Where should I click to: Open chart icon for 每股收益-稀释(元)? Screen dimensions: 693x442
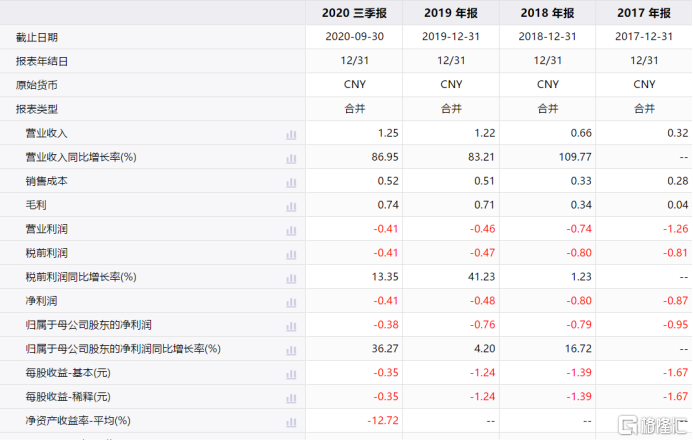pyautogui.click(x=291, y=397)
